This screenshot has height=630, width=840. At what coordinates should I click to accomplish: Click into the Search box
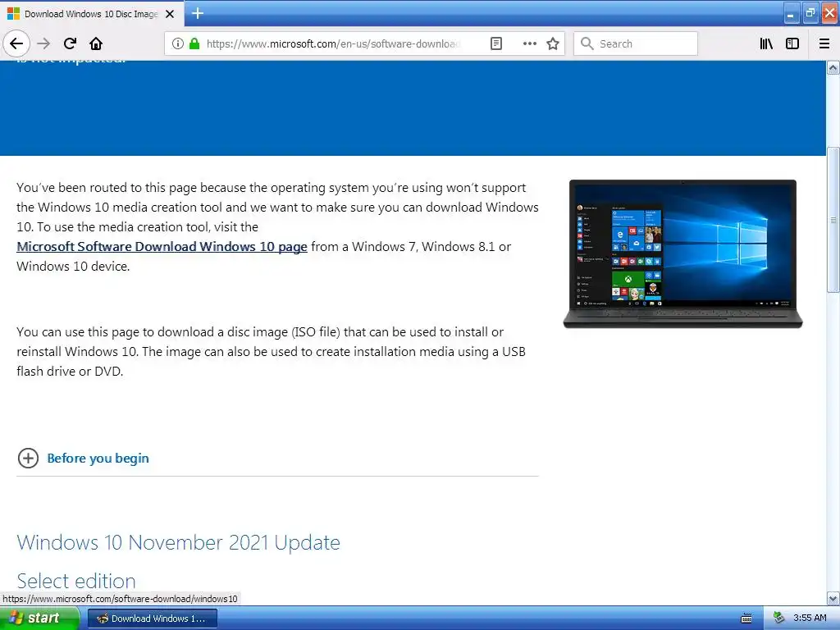pos(636,44)
